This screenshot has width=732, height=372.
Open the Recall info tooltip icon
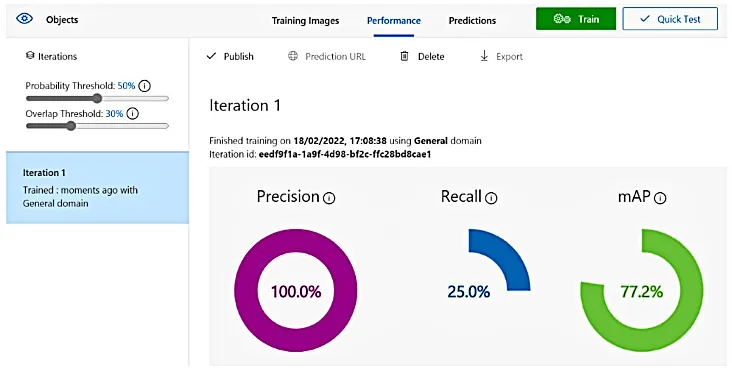491,198
